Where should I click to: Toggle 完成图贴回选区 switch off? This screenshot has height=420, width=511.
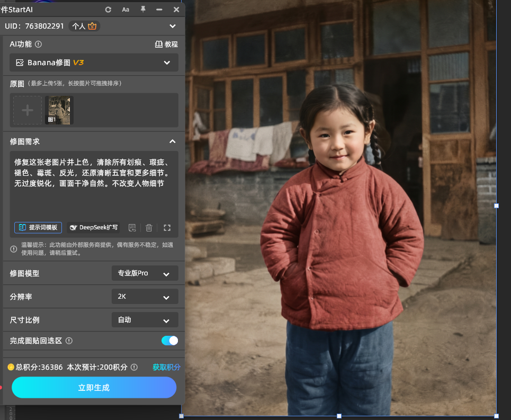point(170,341)
